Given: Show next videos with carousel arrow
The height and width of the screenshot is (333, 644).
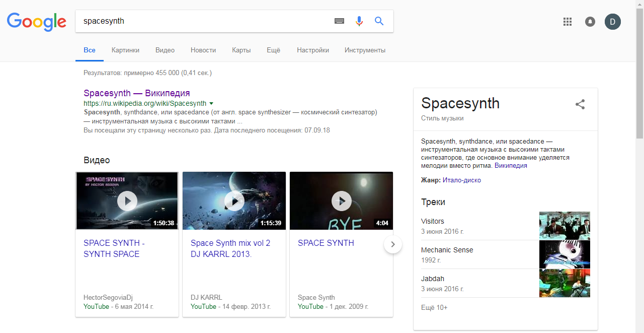Looking at the screenshot, I should click(x=393, y=245).
